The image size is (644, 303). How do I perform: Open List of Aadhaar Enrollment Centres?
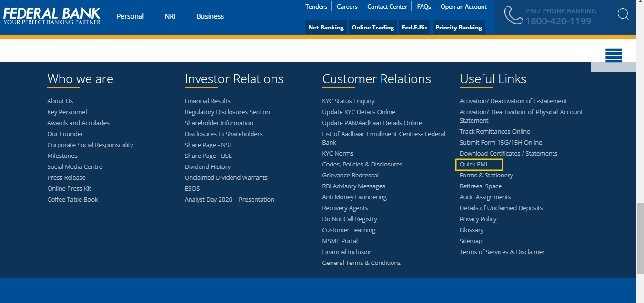[x=384, y=138]
